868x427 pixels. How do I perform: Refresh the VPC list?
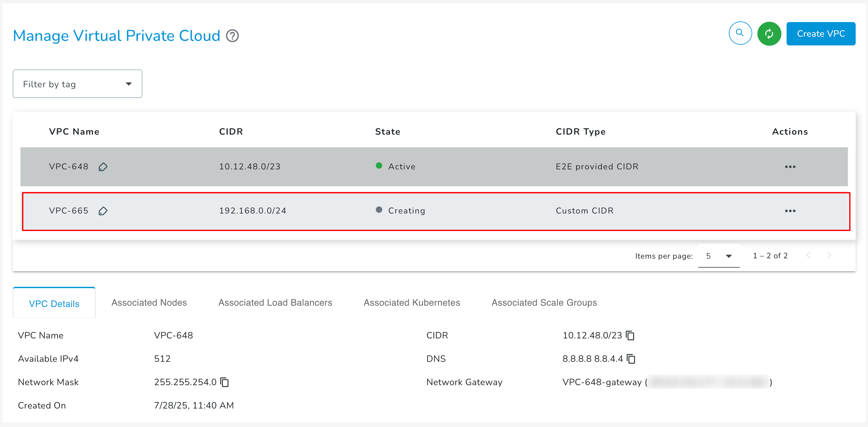tap(769, 33)
